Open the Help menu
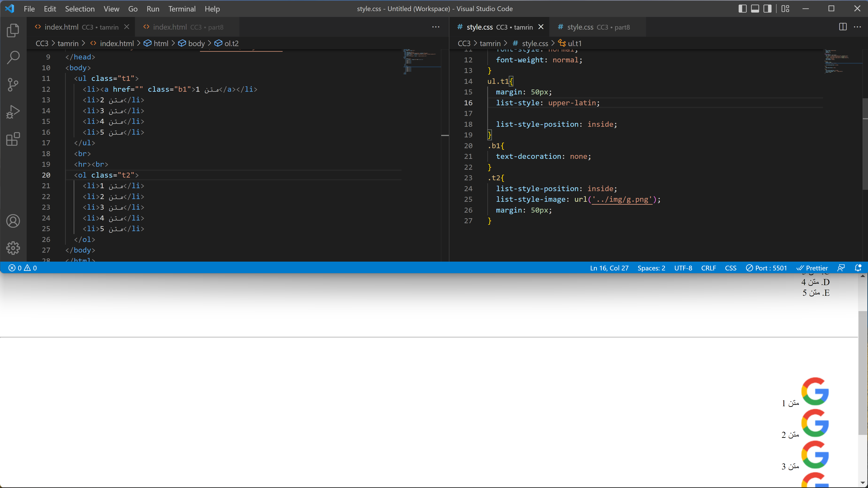This screenshot has height=488, width=868. [x=212, y=9]
